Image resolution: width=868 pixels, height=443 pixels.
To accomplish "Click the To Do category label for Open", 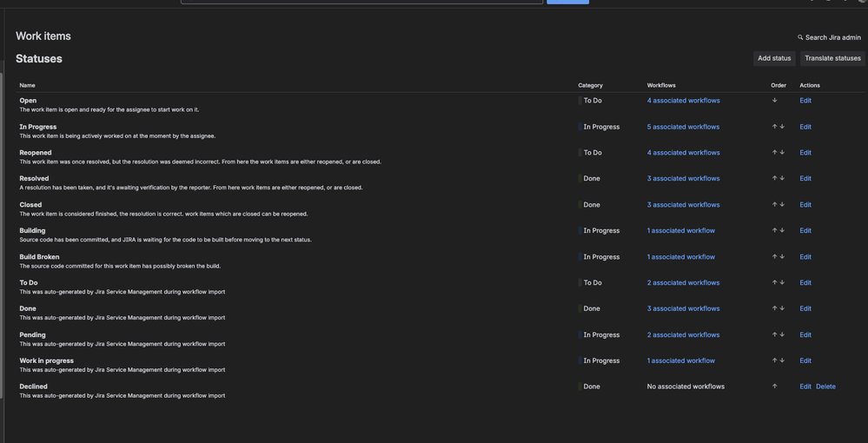I will (x=593, y=101).
